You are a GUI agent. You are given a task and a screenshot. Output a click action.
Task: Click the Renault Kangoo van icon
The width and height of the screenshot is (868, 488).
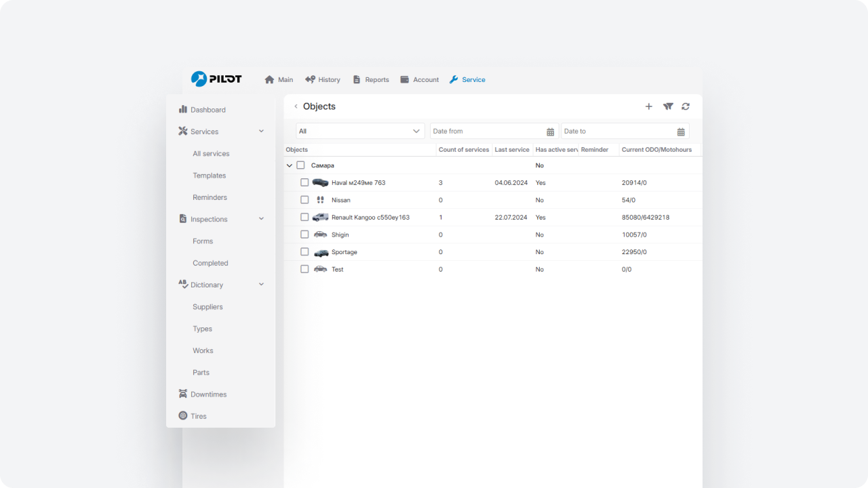(320, 218)
